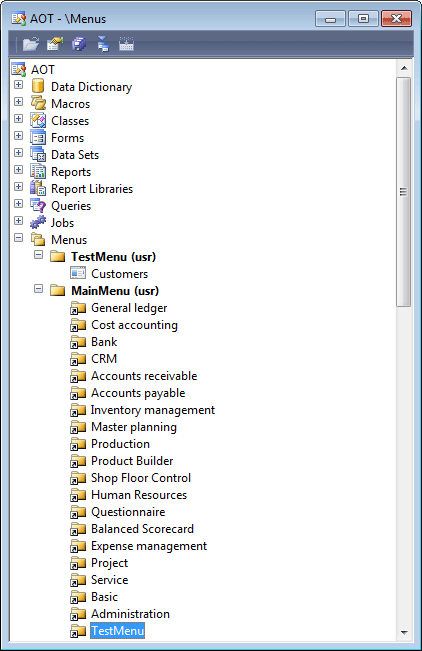This screenshot has width=422, height=651.
Task: Select the Inventory management menu reference
Action: [153, 410]
